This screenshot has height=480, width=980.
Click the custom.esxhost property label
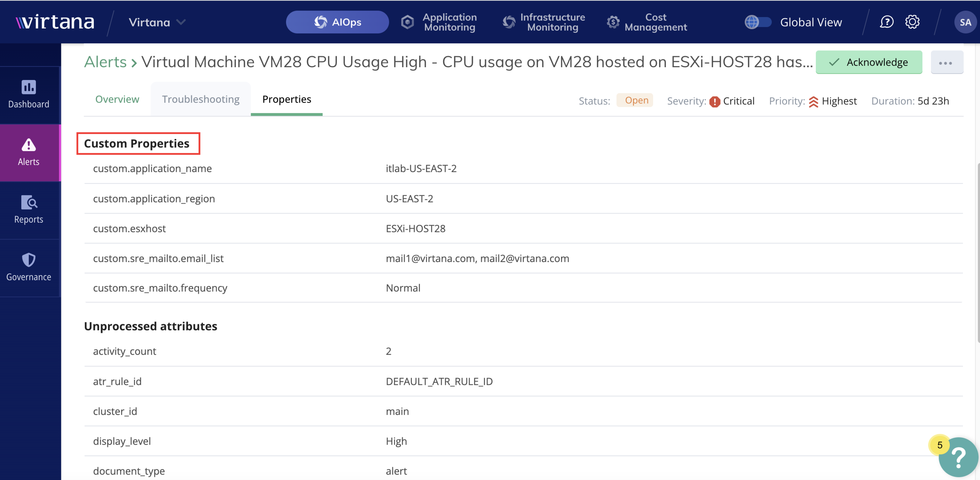click(129, 228)
